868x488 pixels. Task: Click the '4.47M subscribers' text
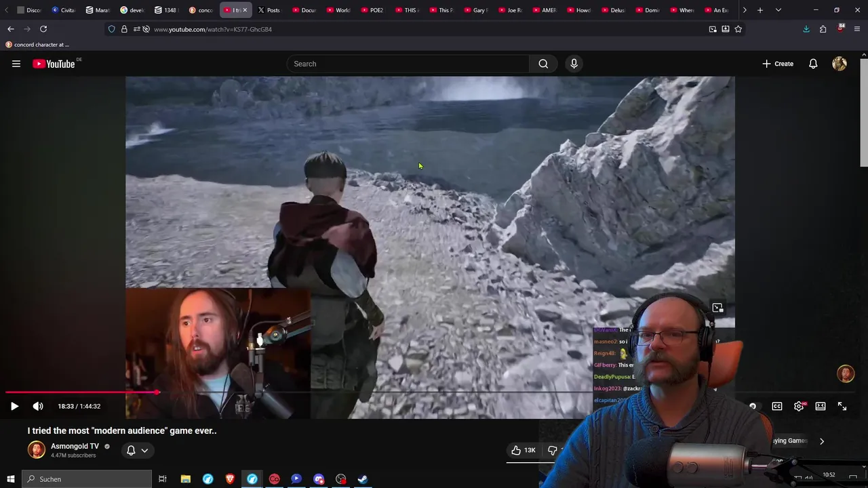[x=73, y=455]
